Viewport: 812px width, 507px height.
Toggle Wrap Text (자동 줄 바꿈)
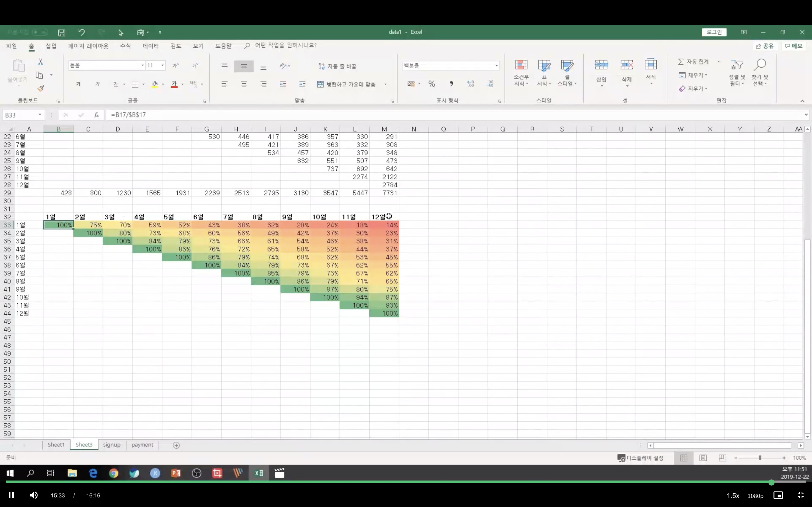pyautogui.click(x=337, y=66)
